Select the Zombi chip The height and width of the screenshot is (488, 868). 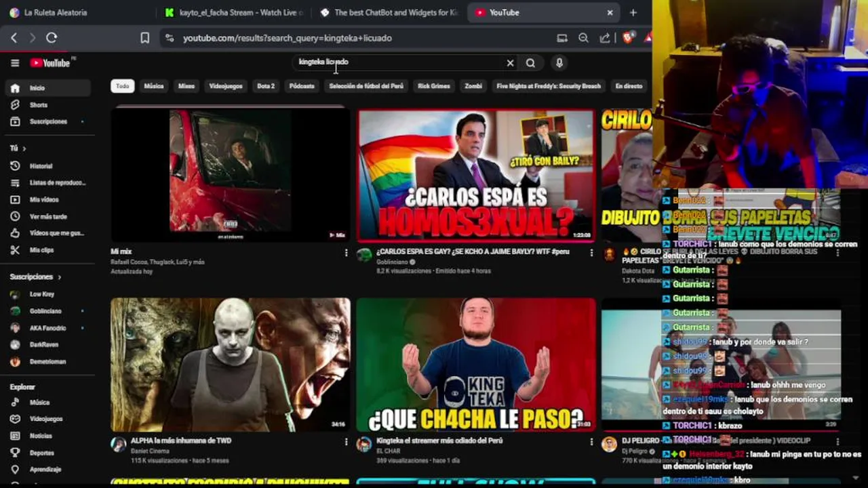pos(473,86)
